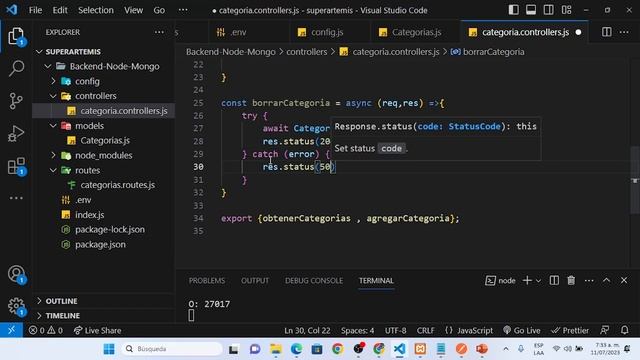This screenshot has width=640, height=360.
Task: Open terminal panel more actions
Action: click(589, 280)
